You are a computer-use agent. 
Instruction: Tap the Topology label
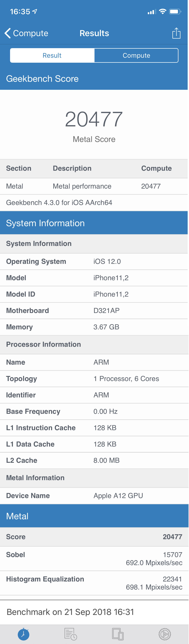click(22, 379)
